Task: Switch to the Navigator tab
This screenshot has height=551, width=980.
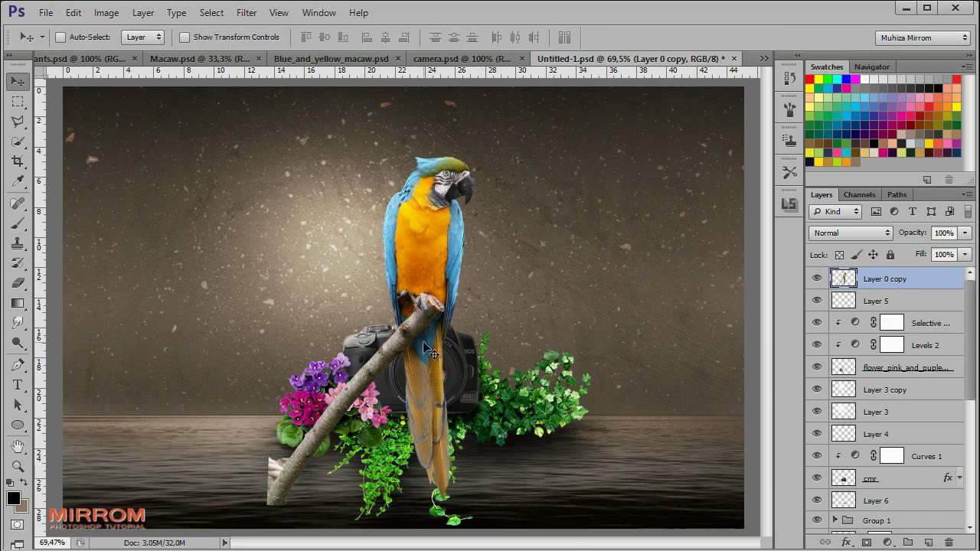Action: (x=872, y=67)
